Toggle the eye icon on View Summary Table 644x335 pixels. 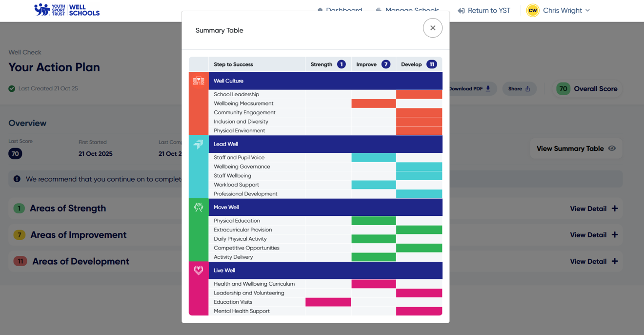612,148
